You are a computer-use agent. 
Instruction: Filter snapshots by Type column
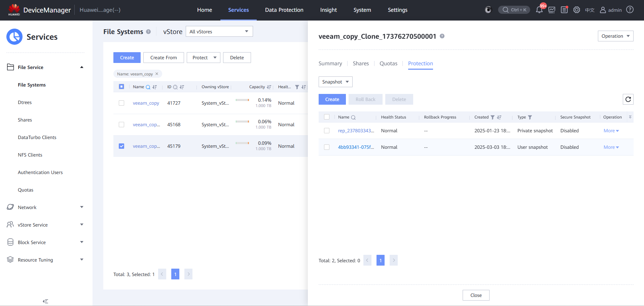(530, 117)
